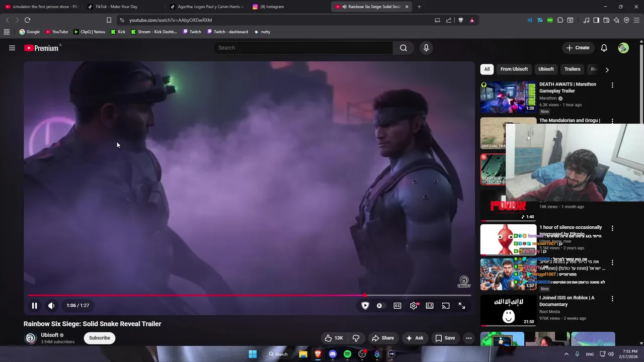Open the Create menu
This screenshot has width=644, height=362.
tap(578, 48)
